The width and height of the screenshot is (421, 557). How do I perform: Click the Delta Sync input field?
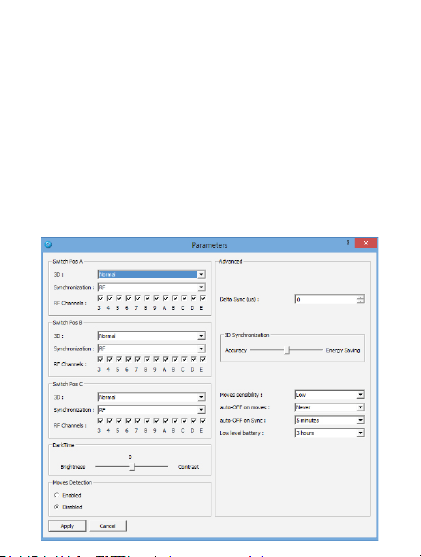pos(326,299)
